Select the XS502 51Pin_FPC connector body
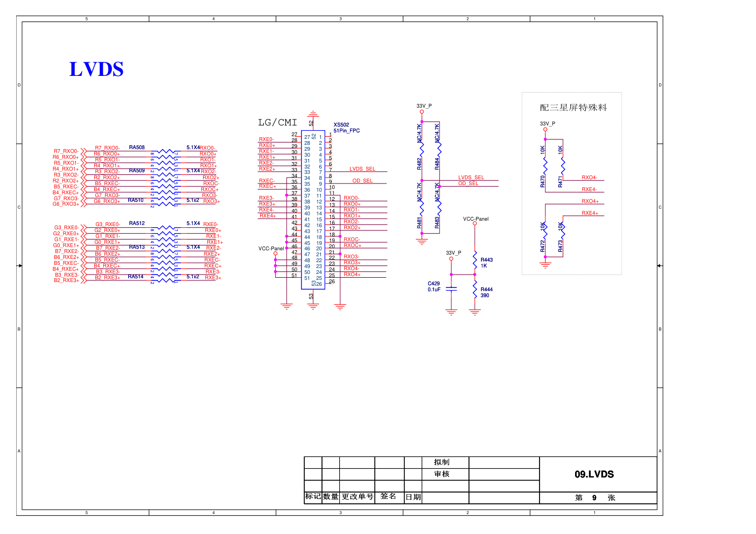The width and height of the screenshot is (756, 534). coord(313,210)
